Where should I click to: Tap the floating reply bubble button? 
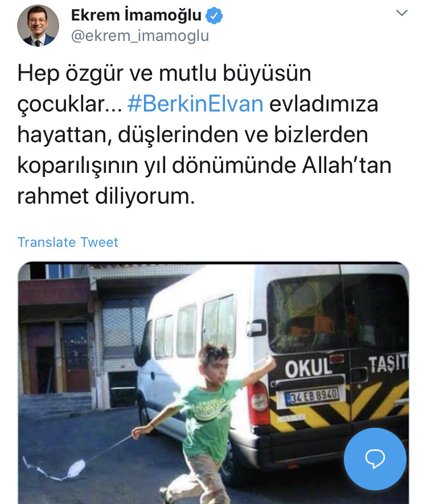(375, 458)
